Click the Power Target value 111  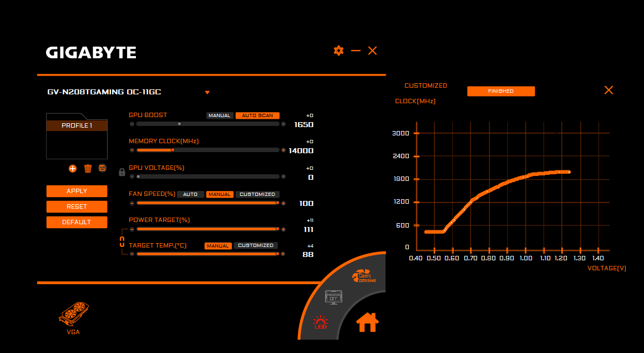[308, 230]
